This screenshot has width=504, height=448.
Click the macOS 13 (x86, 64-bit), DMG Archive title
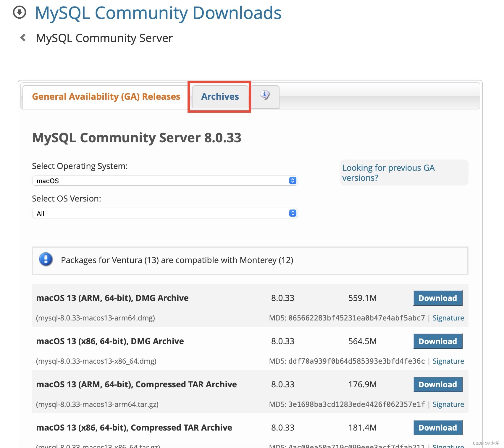point(110,341)
